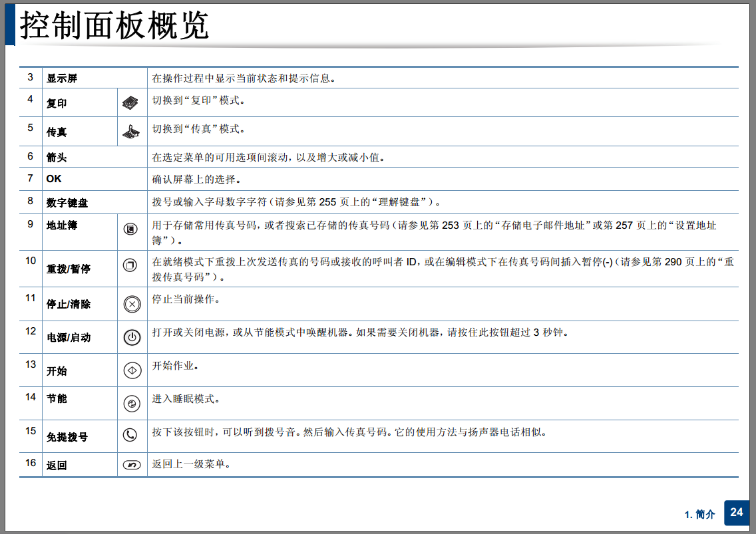Click the 节能 power saver icon
The width and height of the screenshot is (756, 534).
(x=132, y=404)
